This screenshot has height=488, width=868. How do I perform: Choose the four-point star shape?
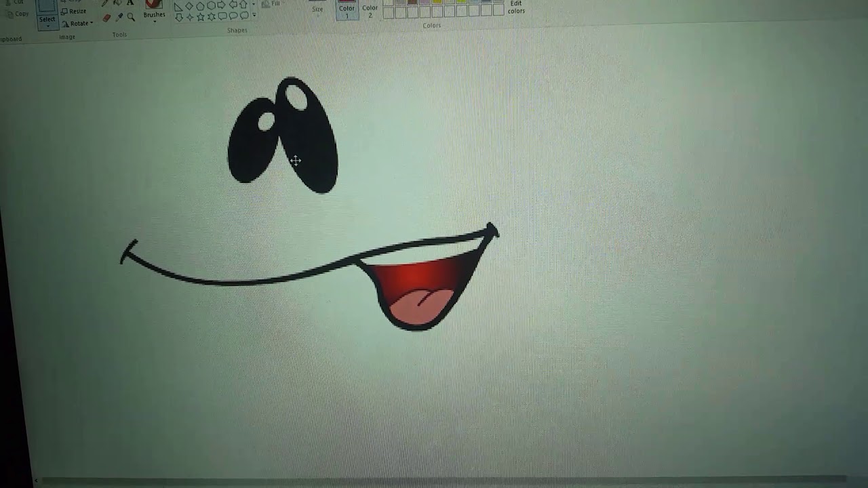(x=190, y=17)
